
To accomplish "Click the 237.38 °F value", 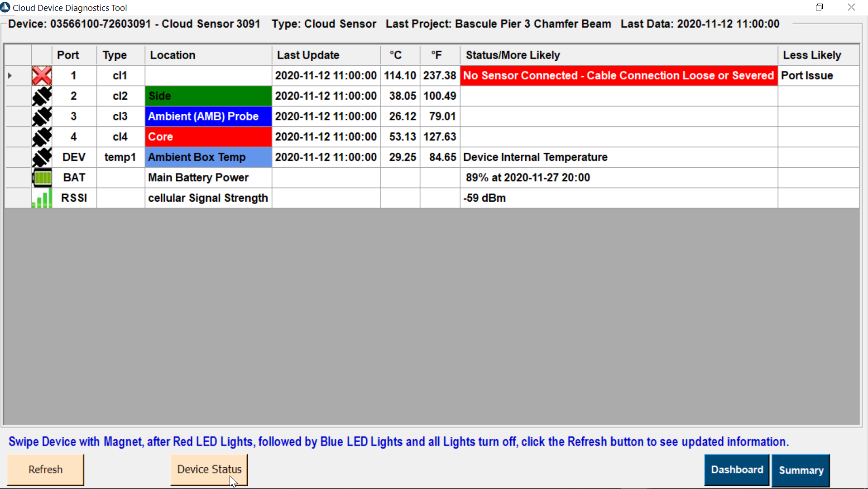I will 440,76.
